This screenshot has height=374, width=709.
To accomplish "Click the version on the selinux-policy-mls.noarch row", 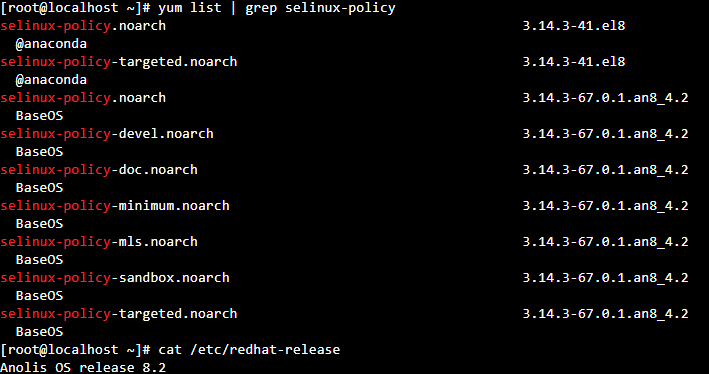I will click(x=605, y=241).
